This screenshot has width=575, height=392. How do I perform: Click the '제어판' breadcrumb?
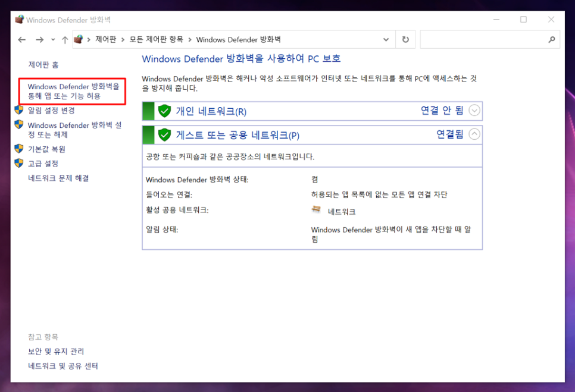click(x=105, y=39)
